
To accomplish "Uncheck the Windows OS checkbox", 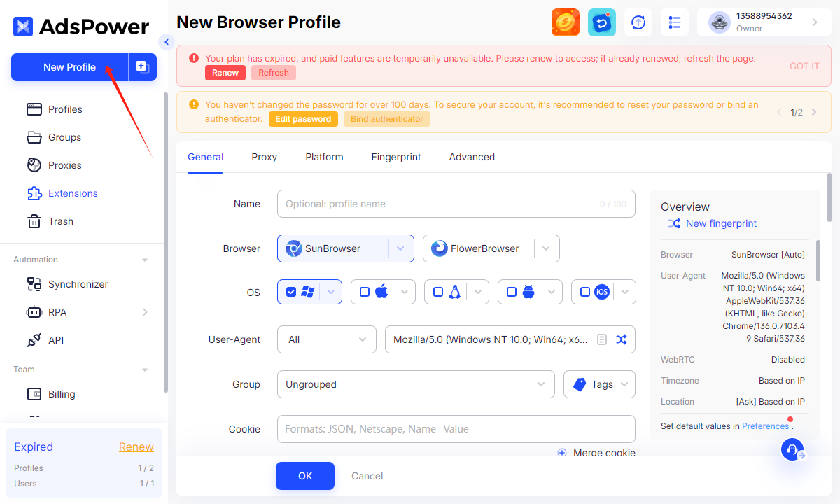I will click(291, 292).
